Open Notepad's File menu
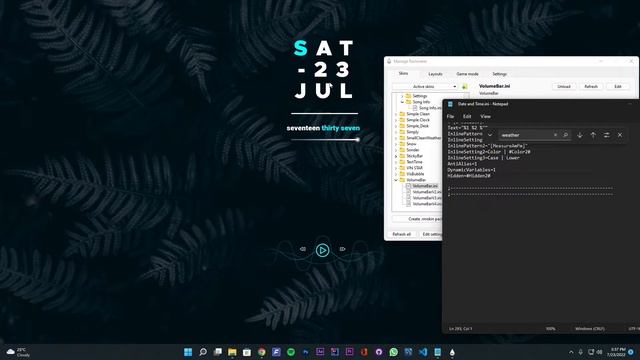Image resolution: width=640 pixels, height=360 pixels. pos(450,116)
